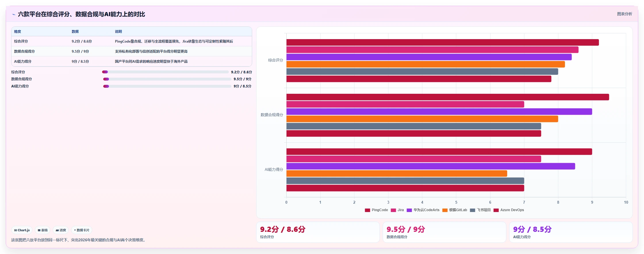The height and width of the screenshot is (254, 644).
Task: Select the gray 飞书项目 bar in 数据合规得分 group
Action: (x=414, y=126)
